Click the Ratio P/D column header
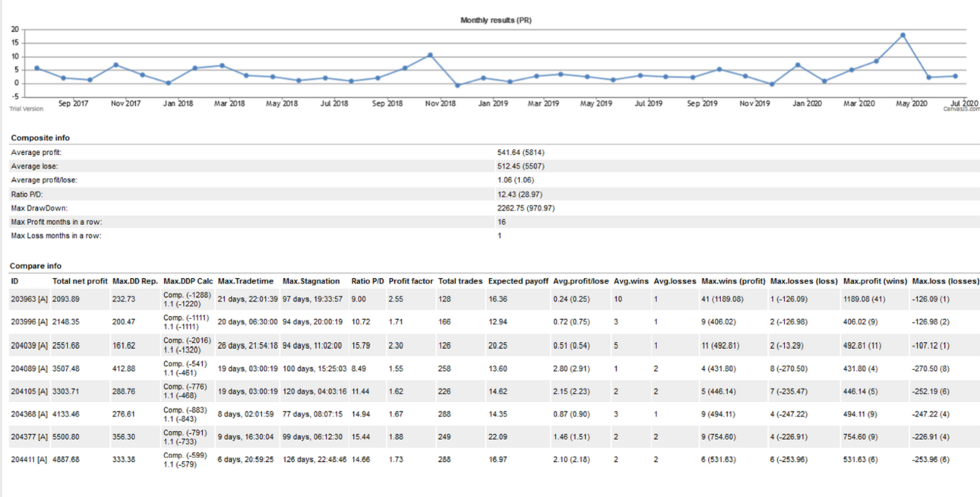The height and width of the screenshot is (497, 980). tap(367, 281)
